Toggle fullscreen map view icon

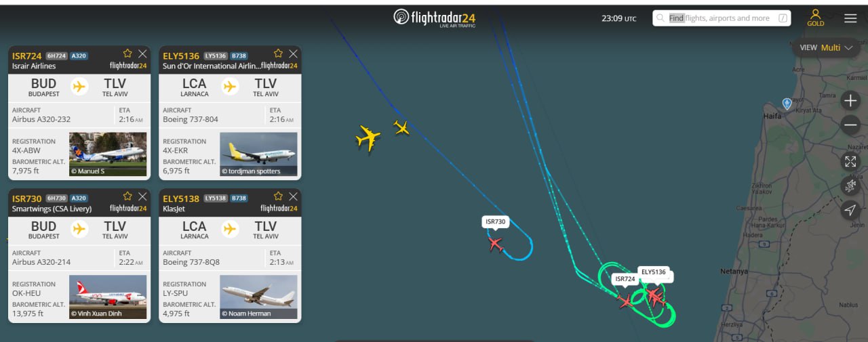click(x=850, y=161)
